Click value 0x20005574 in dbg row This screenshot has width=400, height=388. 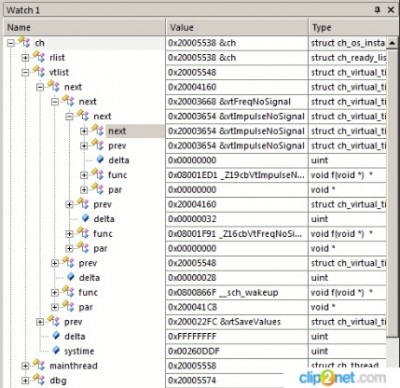(x=192, y=380)
